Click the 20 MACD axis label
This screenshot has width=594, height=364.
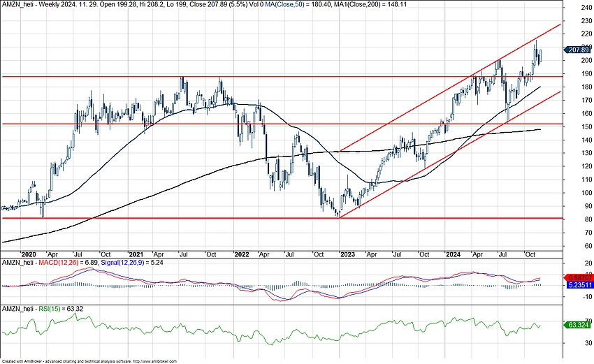(x=588, y=263)
